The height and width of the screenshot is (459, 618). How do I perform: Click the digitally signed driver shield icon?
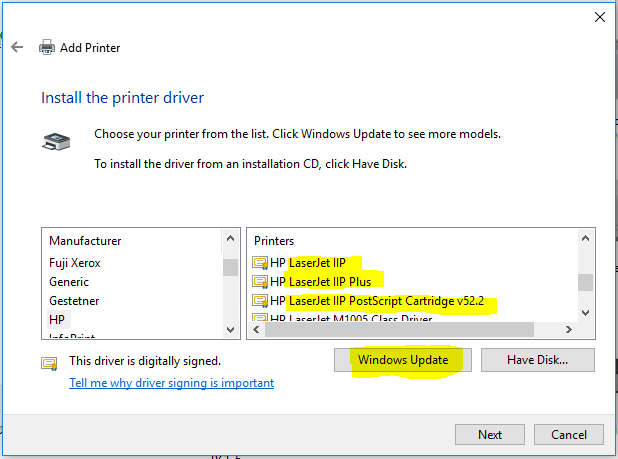[x=48, y=361]
